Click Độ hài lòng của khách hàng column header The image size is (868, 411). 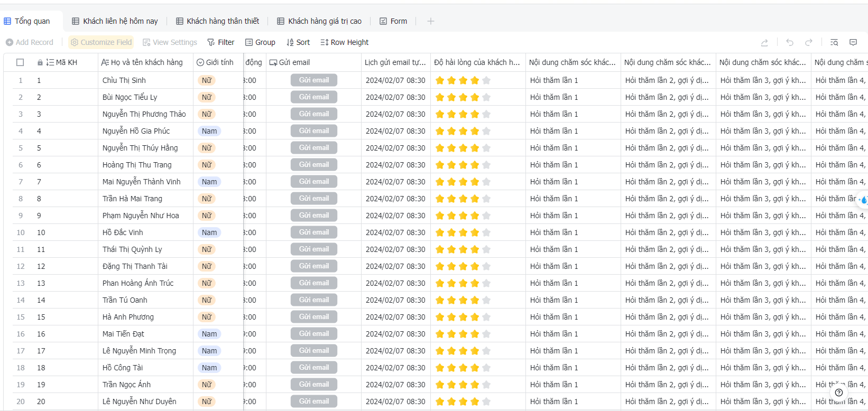tap(478, 62)
